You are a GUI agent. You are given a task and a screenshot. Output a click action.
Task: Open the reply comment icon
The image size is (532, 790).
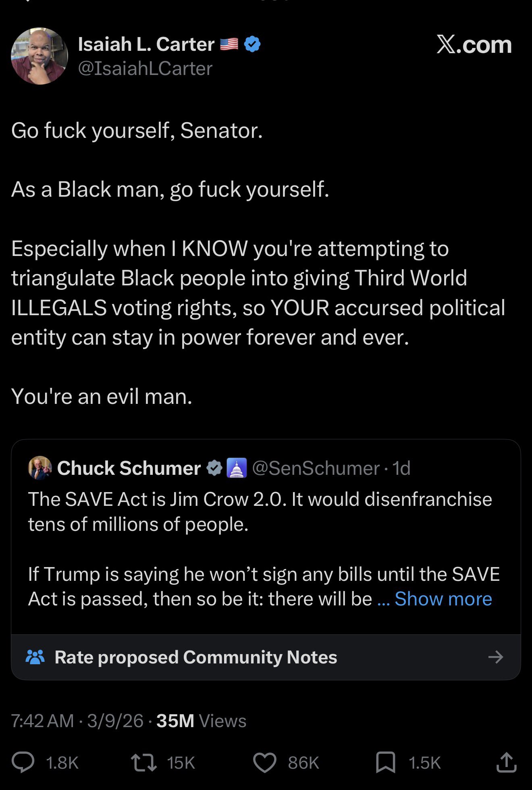[x=23, y=762]
